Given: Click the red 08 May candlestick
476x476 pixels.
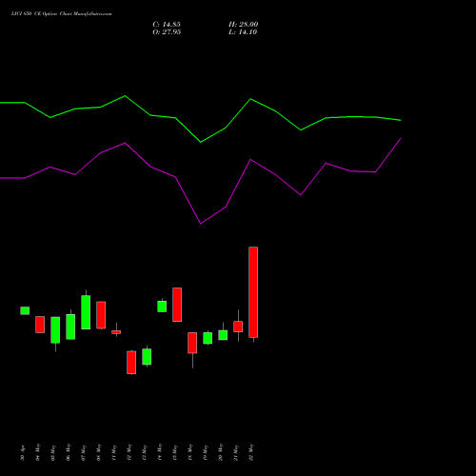Looking at the screenshot, I should pyautogui.click(x=101, y=315).
